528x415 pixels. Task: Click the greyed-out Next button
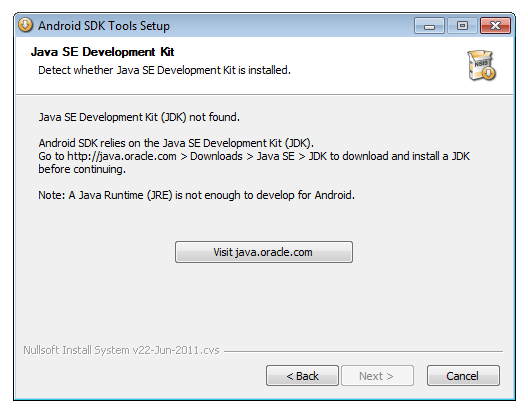[377, 376]
